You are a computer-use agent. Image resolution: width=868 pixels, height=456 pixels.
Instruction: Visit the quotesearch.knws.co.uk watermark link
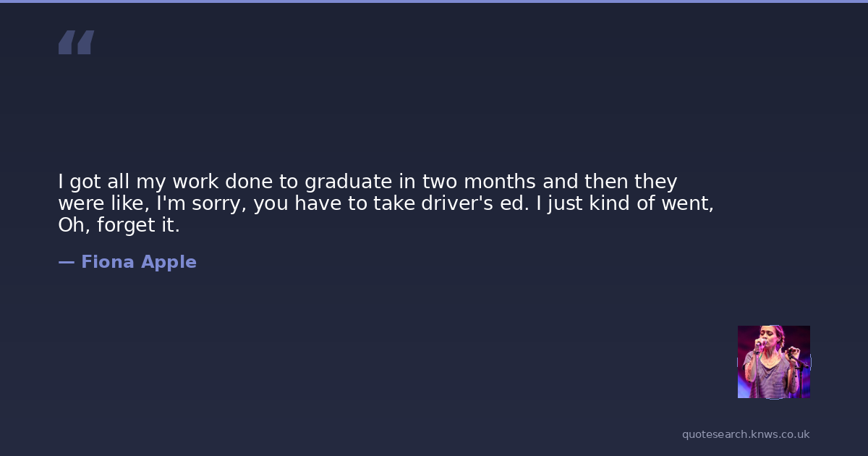[x=746, y=434]
